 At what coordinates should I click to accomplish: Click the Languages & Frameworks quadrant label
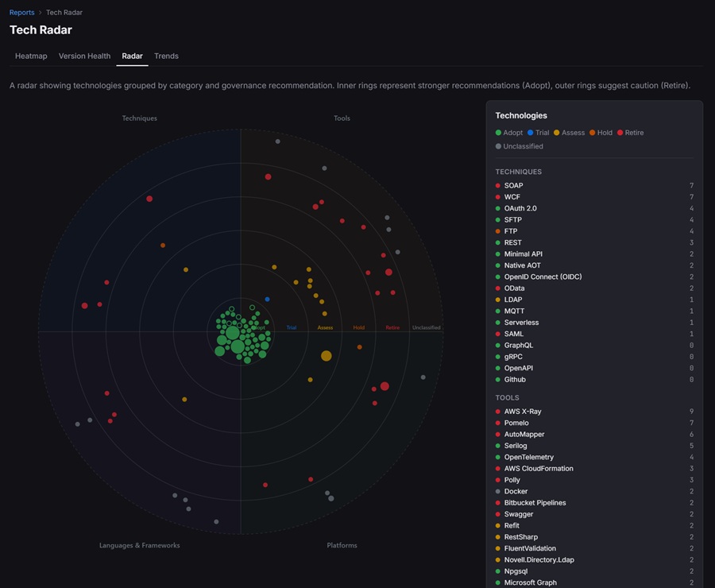pyautogui.click(x=140, y=545)
